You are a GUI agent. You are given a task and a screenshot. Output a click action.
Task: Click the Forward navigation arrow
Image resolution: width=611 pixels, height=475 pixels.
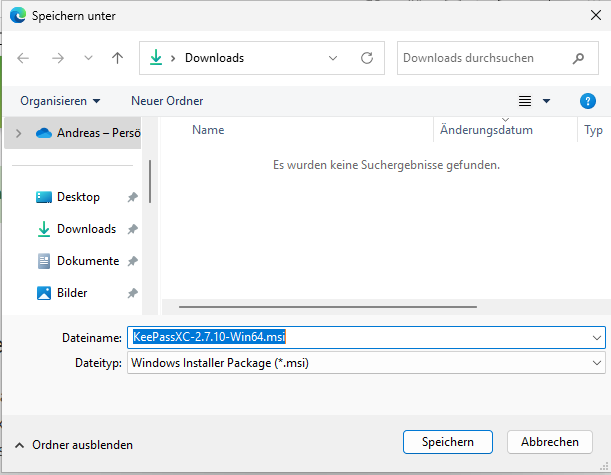pyautogui.click(x=57, y=58)
